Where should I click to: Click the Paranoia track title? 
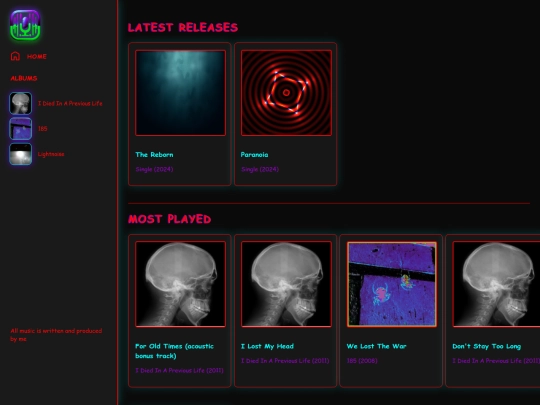255,155
